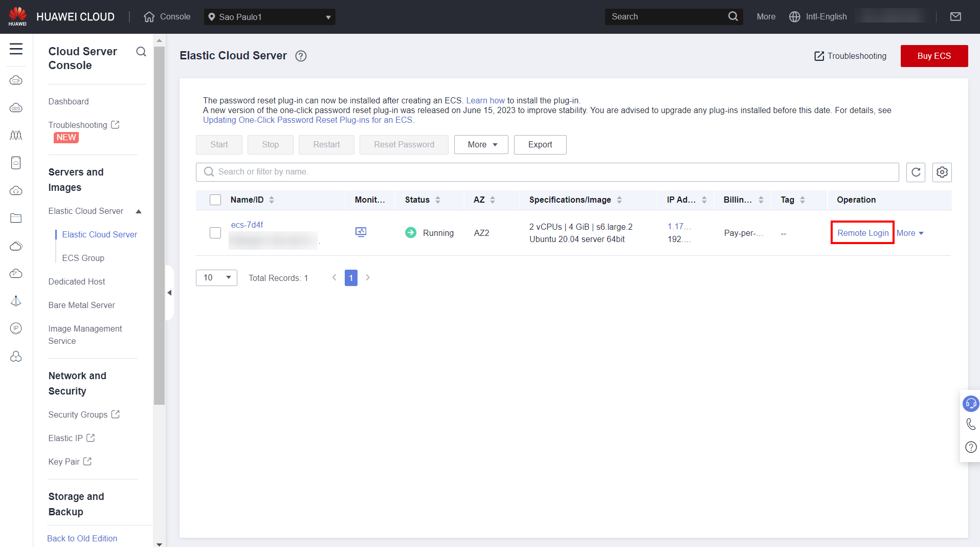Click the Buy ECS button

(x=933, y=56)
